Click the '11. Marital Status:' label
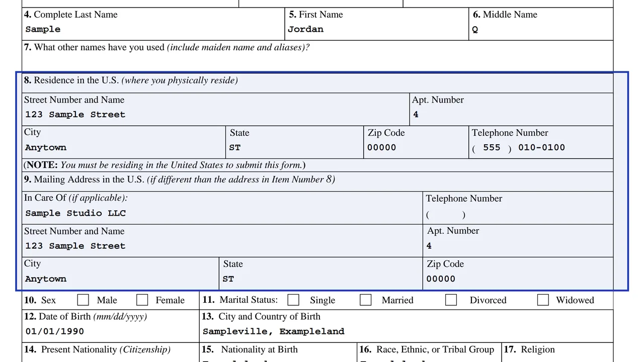 [x=240, y=300]
